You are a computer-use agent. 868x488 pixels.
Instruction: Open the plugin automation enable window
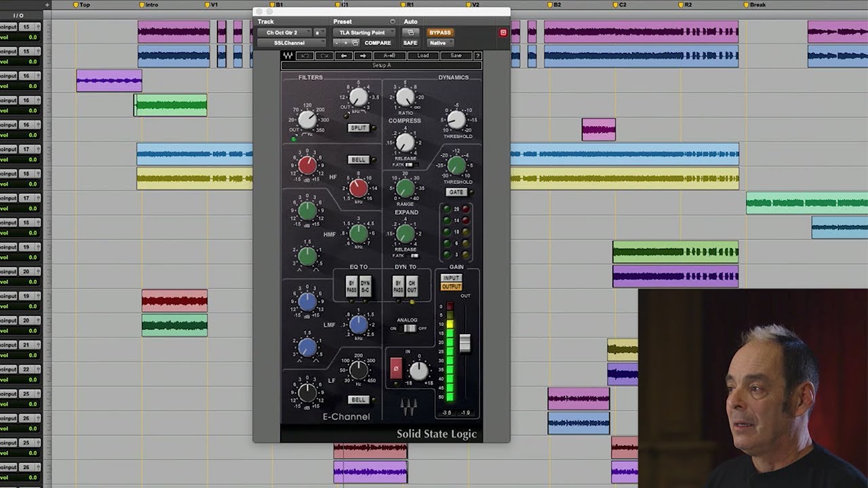(x=410, y=33)
